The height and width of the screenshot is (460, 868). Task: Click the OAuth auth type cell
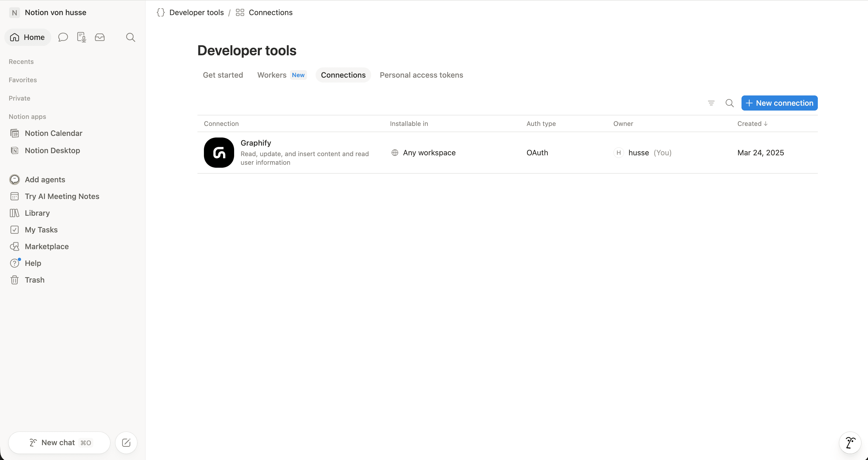(537, 153)
